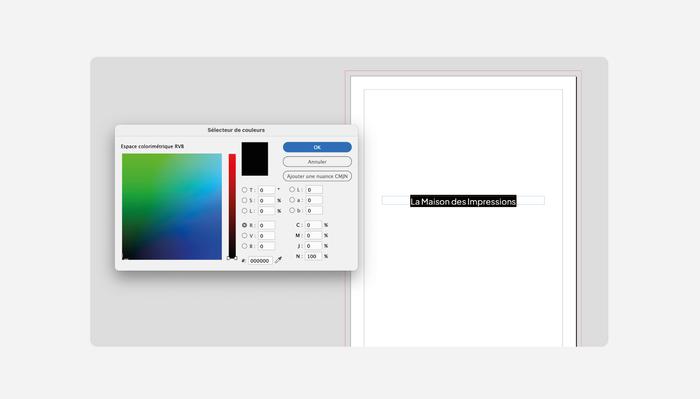This screenshot has height=399, width=700.
Task: Select the T (teinte) radio button
Action: click(245, 190)
